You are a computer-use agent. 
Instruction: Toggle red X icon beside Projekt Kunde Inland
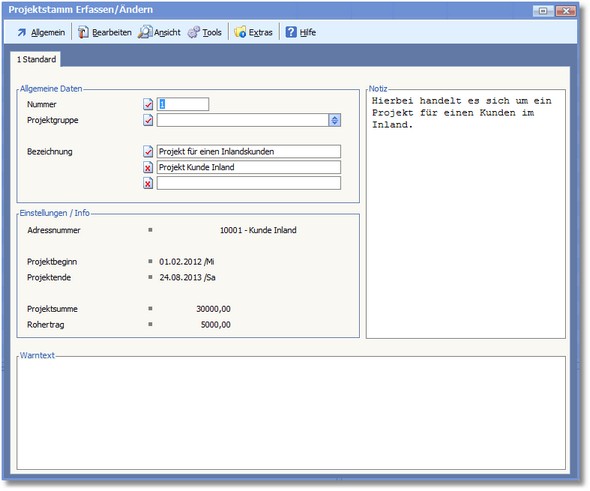pos(148,167)
